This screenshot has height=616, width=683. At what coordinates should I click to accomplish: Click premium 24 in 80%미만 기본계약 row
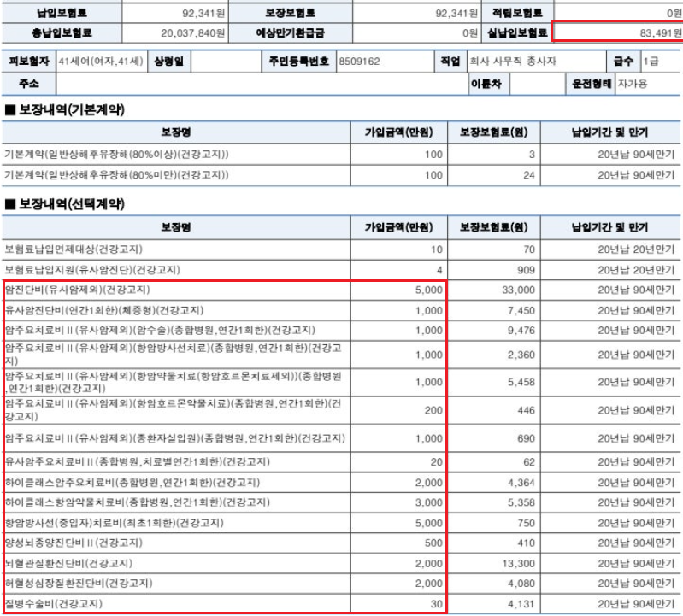[x=529, y=175]
